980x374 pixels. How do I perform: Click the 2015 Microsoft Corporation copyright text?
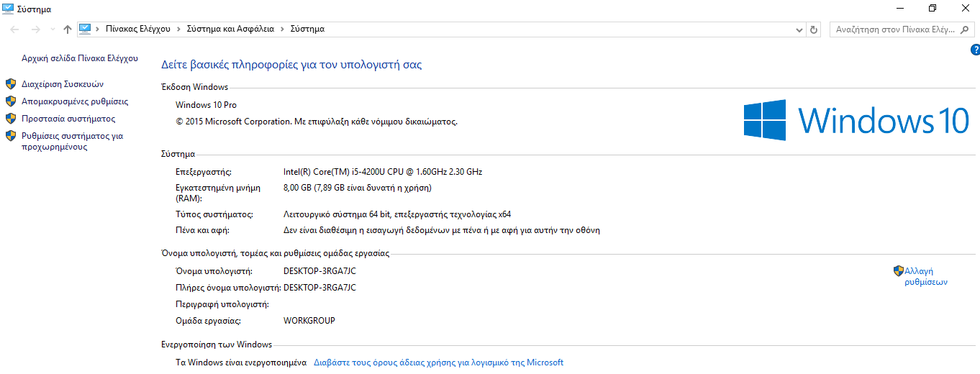click(317, 122)
